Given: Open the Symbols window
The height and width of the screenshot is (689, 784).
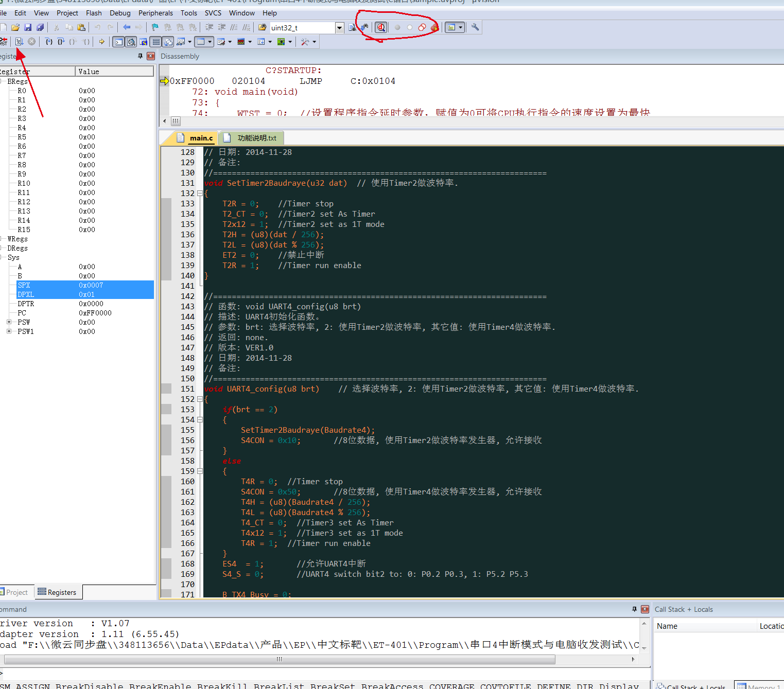Looking at the screenshot, I should coord(143,42).
